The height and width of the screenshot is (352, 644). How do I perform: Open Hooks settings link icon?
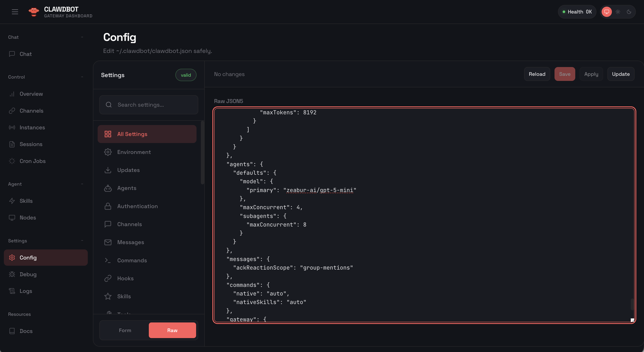108,279
